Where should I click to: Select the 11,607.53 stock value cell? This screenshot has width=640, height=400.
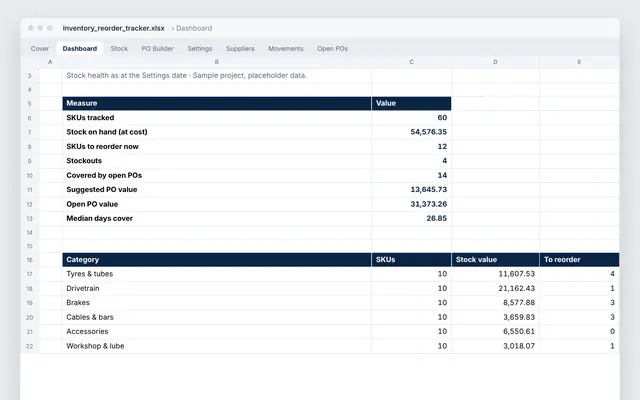coord(495,274)
